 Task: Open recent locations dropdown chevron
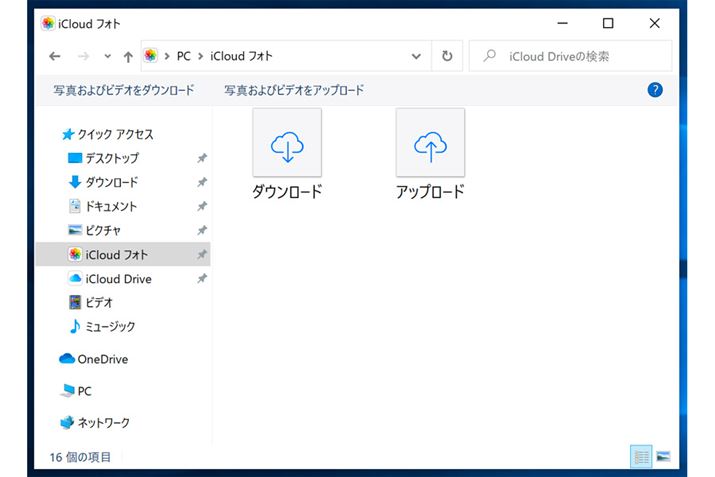(x=107, y=56)
